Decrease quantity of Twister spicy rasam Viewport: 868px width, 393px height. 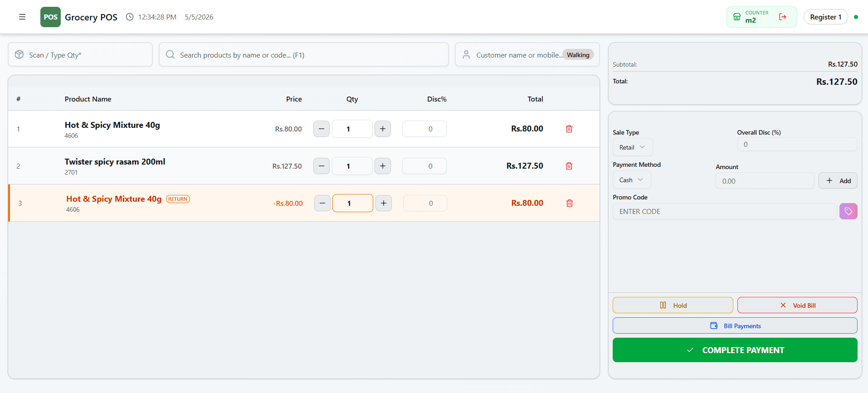click(x=322, y=166)
